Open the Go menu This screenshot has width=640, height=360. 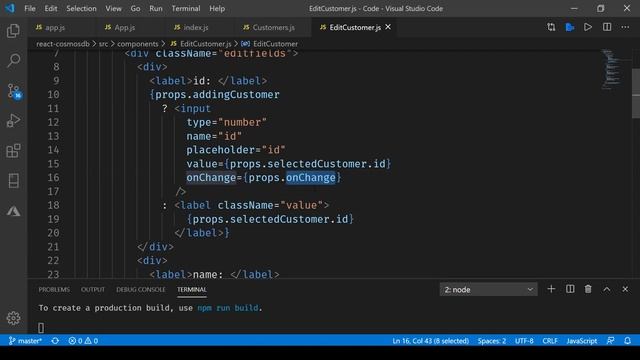click(136, 8)
